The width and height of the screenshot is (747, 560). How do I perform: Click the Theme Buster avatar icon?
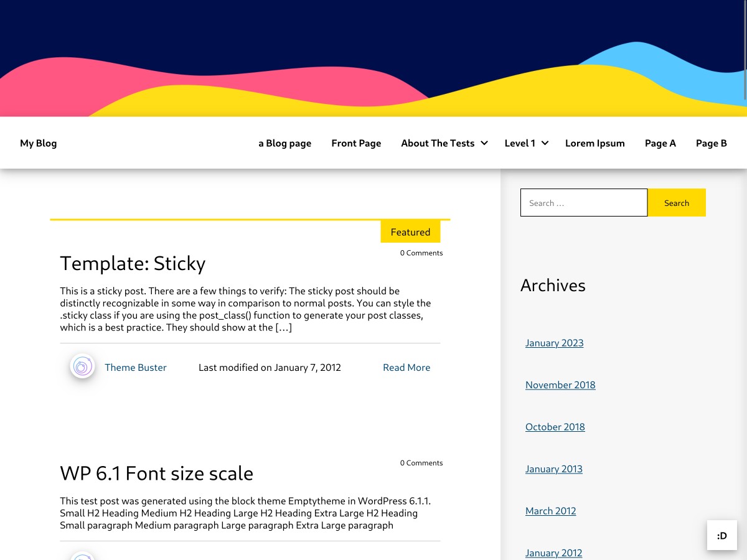point(82,366)
